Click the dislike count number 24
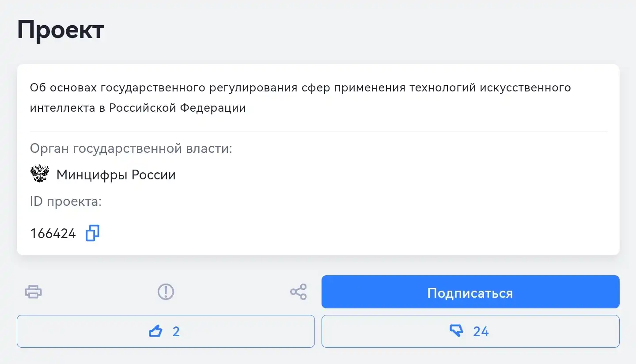This screenshot has height=364, width=636. 481,331
